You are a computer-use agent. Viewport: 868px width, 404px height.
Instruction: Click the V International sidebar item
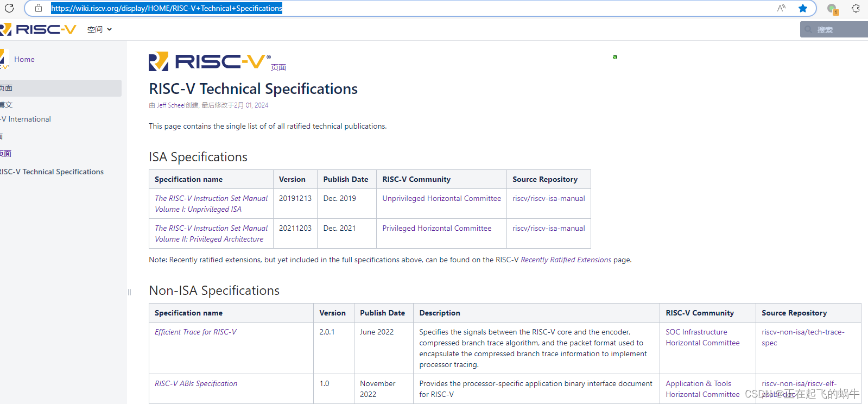[26, 119]
